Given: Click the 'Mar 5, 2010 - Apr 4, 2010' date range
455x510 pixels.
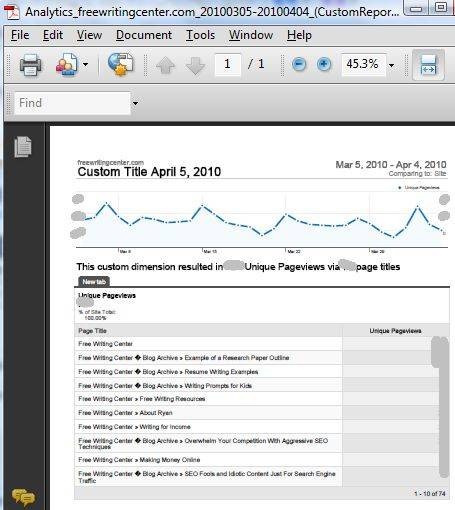Looking at the screenshot, I should pyautogui.click(x=391, y=165).
